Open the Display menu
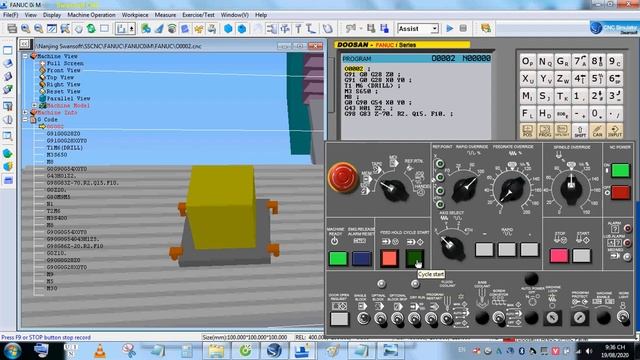This screenshot has height=360, width=640. [x=52, y=15]
